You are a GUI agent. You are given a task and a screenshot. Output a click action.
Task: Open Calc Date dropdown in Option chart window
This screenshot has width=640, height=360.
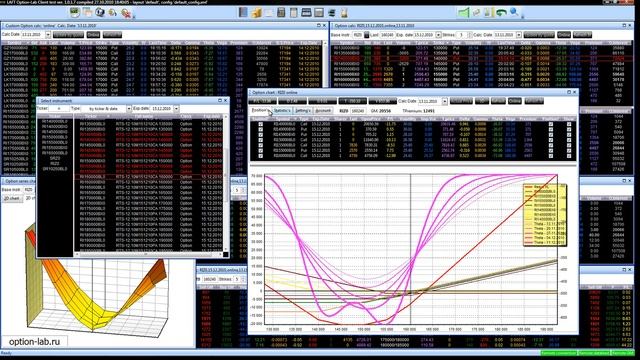coord(445,101)
